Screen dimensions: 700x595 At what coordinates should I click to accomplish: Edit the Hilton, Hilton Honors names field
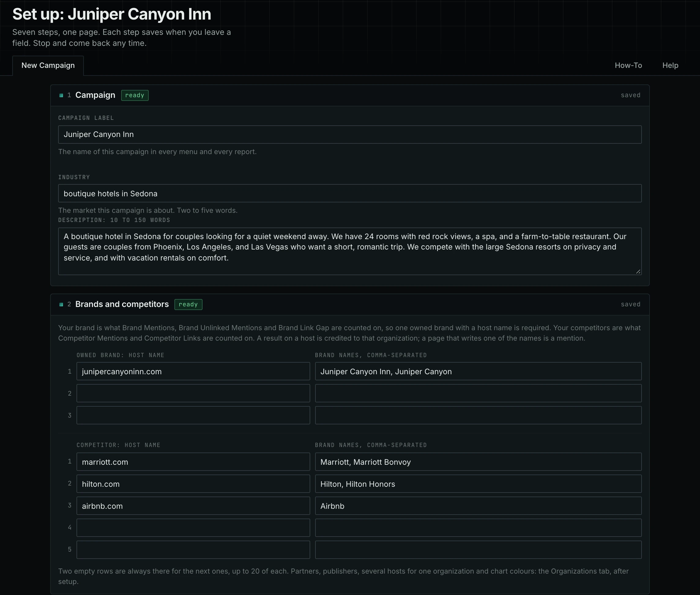478,484
